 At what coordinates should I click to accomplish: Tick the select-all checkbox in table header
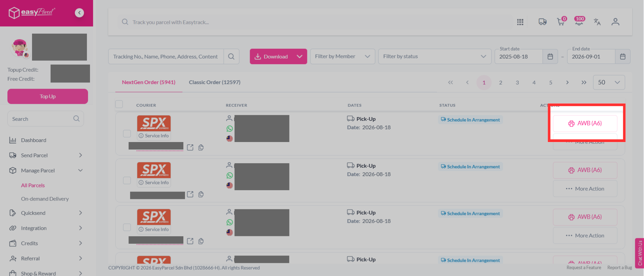click(119, 104)
